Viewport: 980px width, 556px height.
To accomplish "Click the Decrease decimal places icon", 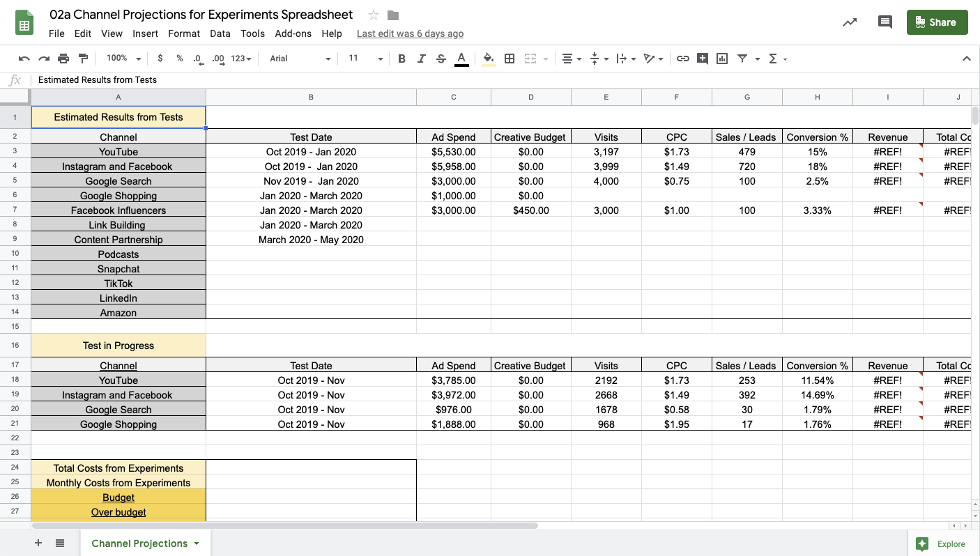I will pyautogui.click(x=197, y=59).
